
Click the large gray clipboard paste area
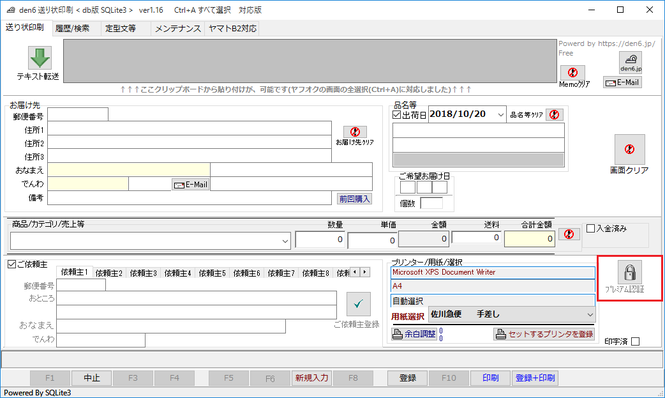310,61
